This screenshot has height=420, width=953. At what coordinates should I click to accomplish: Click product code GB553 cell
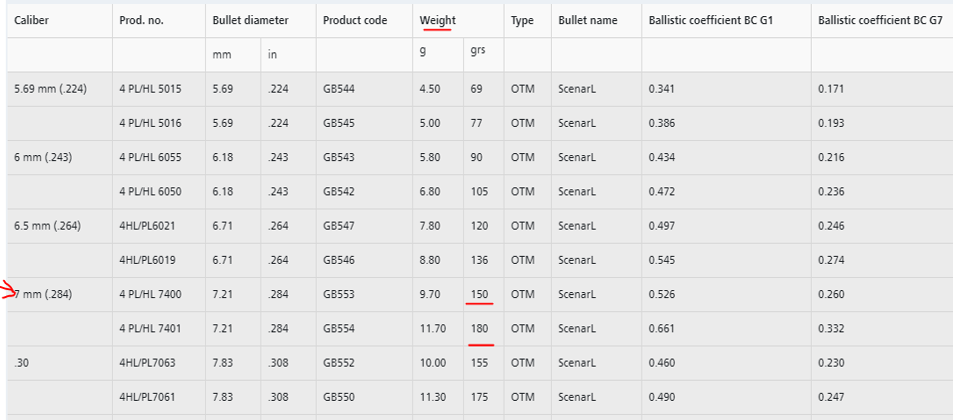pyautogui.click(x=339, y=294)
